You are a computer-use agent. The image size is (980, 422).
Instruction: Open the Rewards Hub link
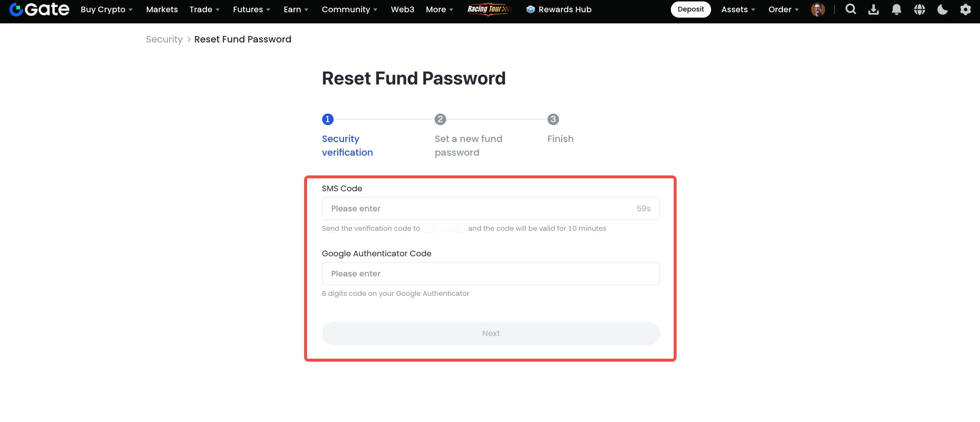tap(558, 9)
